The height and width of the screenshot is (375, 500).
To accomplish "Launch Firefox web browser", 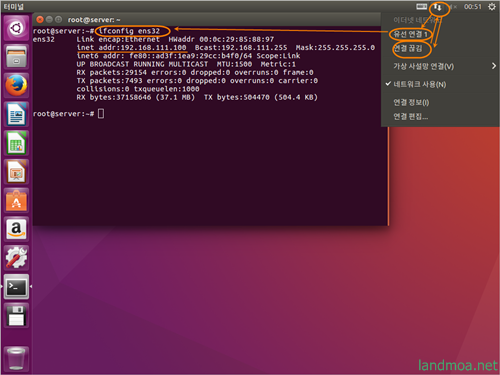I will pos(16,85).
